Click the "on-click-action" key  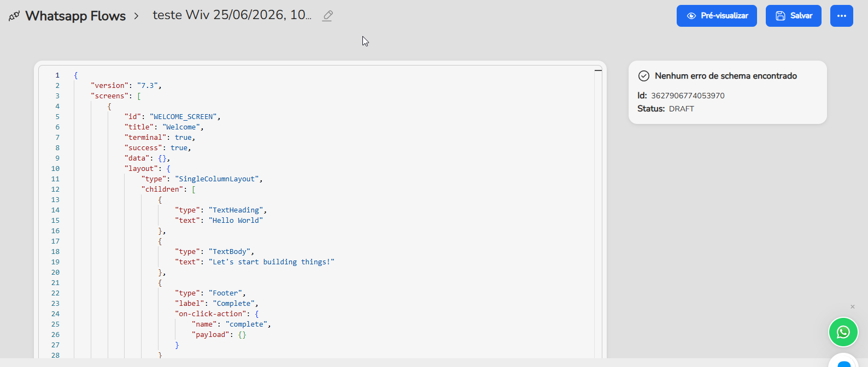tap(210, 314)
